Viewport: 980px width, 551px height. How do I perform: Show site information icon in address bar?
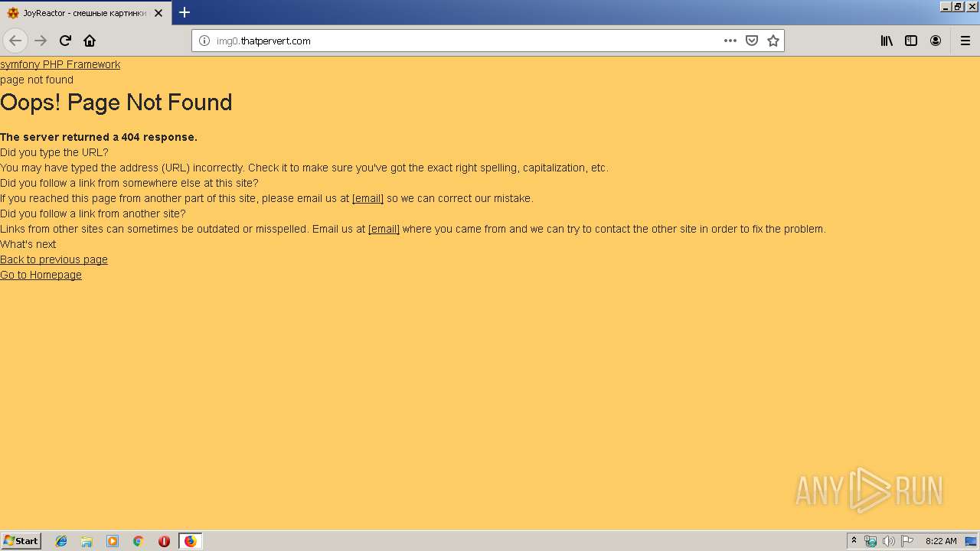pos(204,41)
